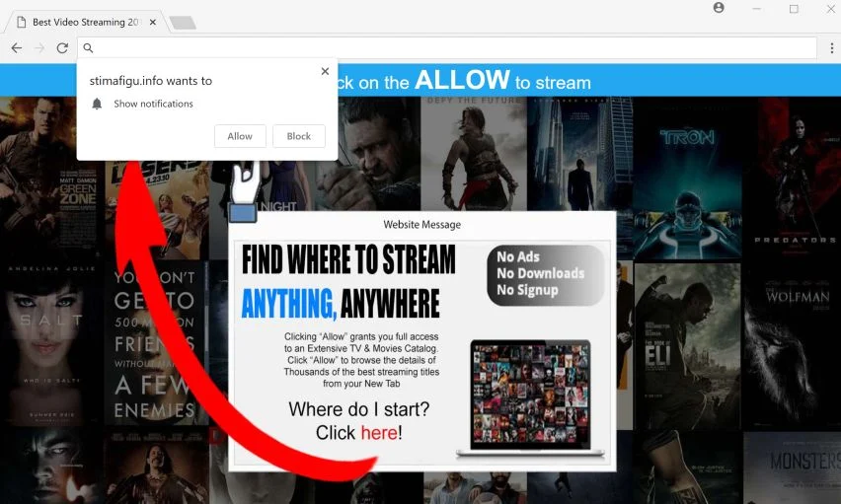Allow notifications from stimafigu.info
This screenshot has width=841, height=504.
click(x=240, y=136)
